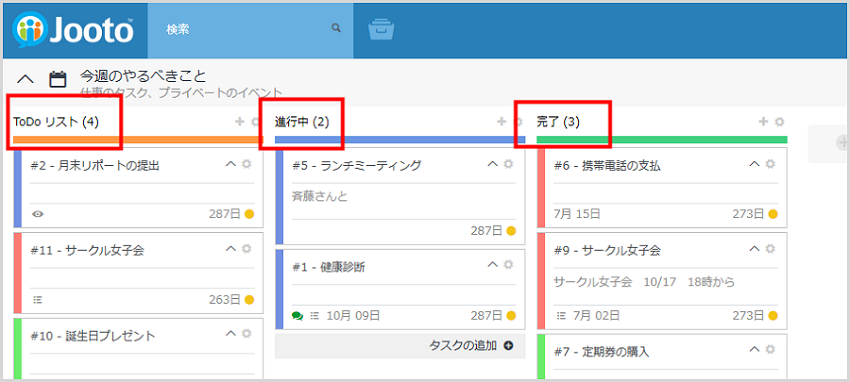Click the 進行中 (2) list heading
Viewport: 850px width, 382px height.
(x=302, y=122)
